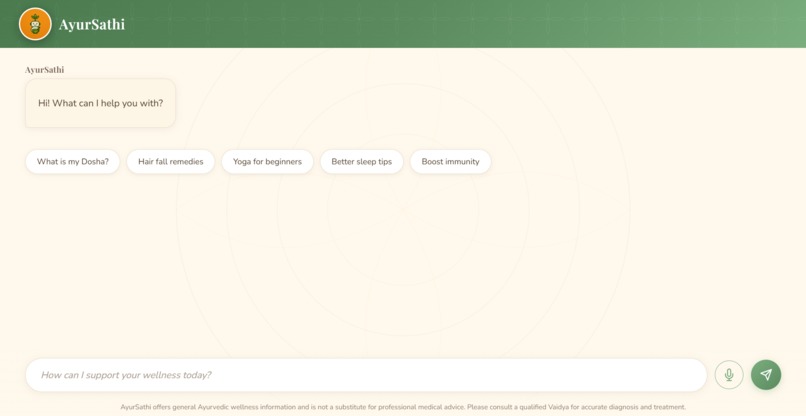The image size is (806, 416).
Task: Click the "Boost immunity" suggestion
Action: (450, 161)
